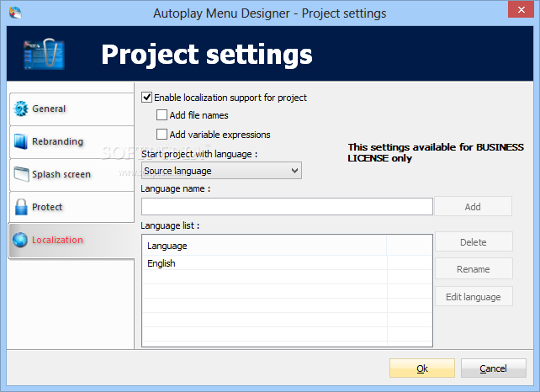The image size is (540, 392).
Task: Click the Add language button
Action: (474, 207)
